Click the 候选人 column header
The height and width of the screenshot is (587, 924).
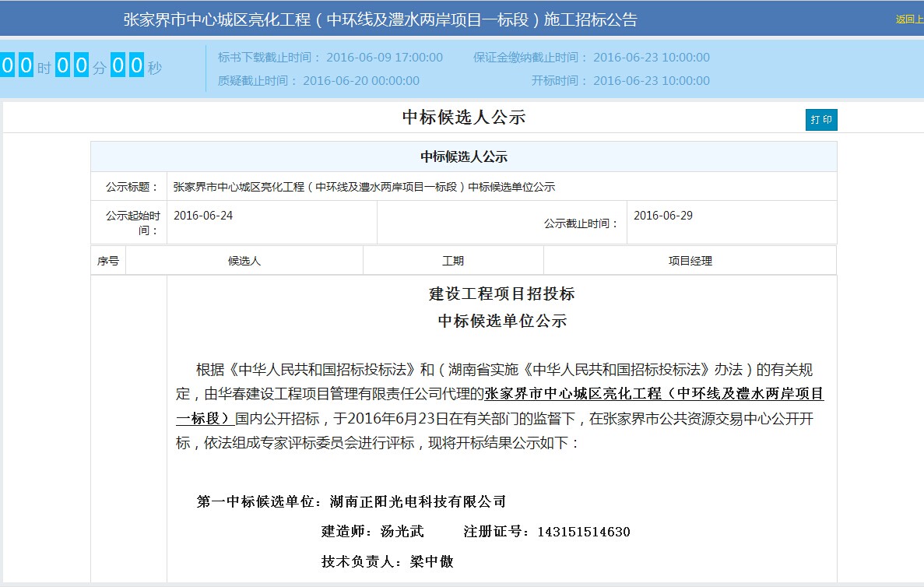(244, 261)
